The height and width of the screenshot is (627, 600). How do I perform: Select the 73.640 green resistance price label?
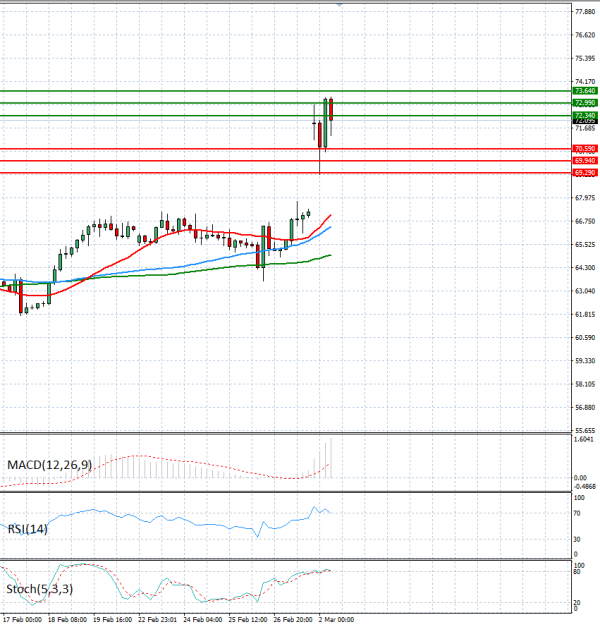point(585,91)
